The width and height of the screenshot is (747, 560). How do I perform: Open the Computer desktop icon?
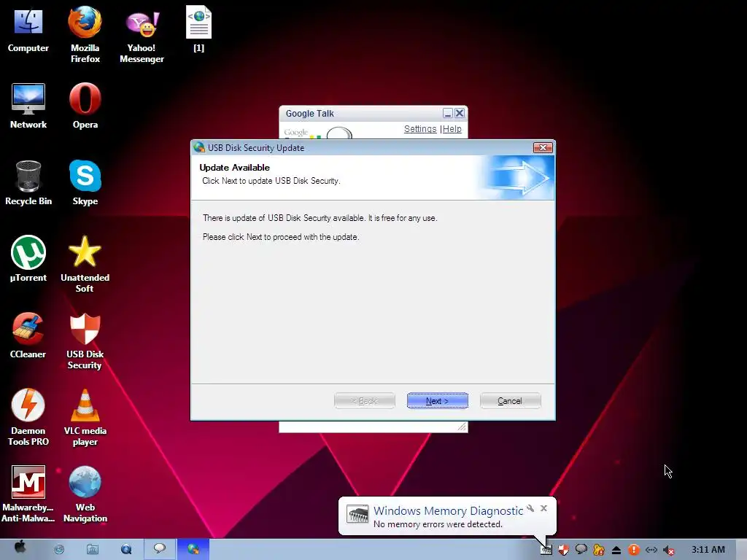coord(28,28)
